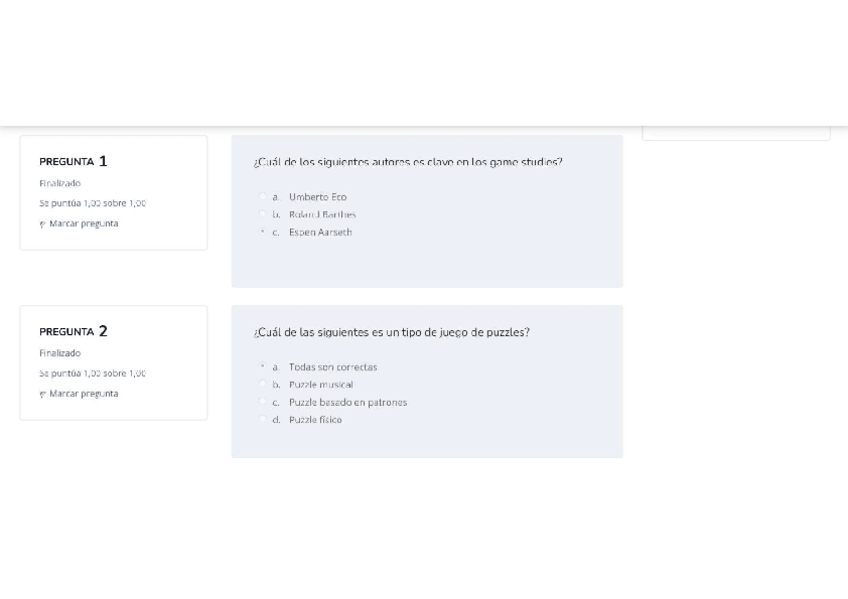Image resolution: width=848 pixels, height=599 pixels.
Task: Click the Puzzle físico answer label
Action: pos(315,420)
